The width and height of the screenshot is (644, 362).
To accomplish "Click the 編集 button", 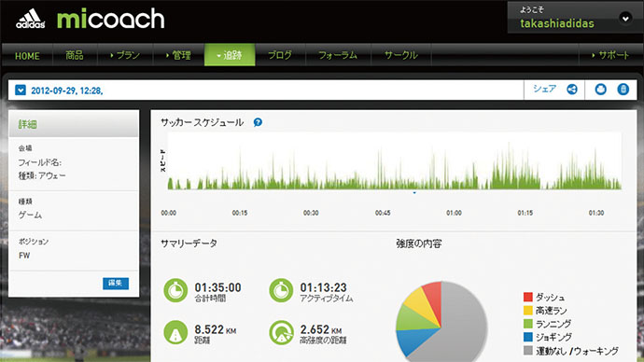I will coord(116,284).
